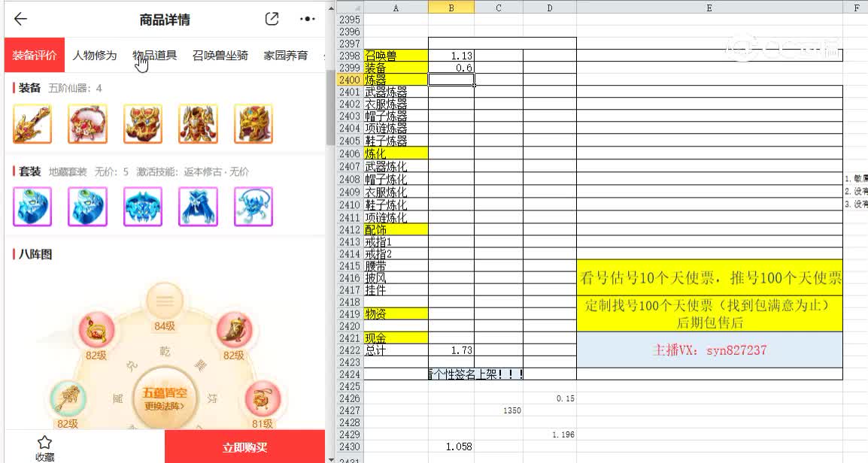Switch to 物品道具 tab

pyautogui.click(x=154, y=56)
